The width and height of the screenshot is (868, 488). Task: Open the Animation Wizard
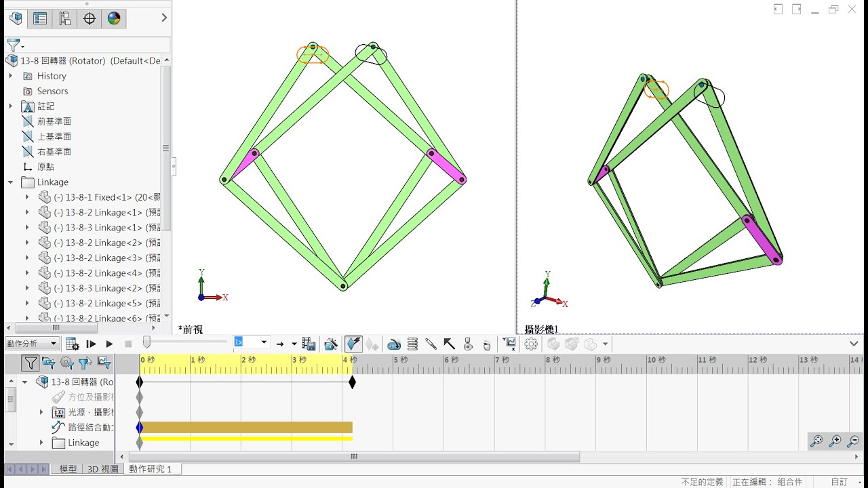pos(331,344)
